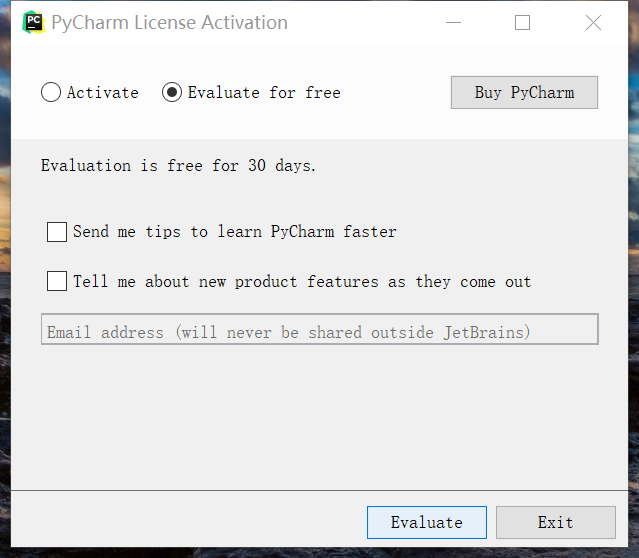639x558 pixels.
Task: Click the "Send me tips to learn PyCharm faster" label
Action: coord(235,232)
